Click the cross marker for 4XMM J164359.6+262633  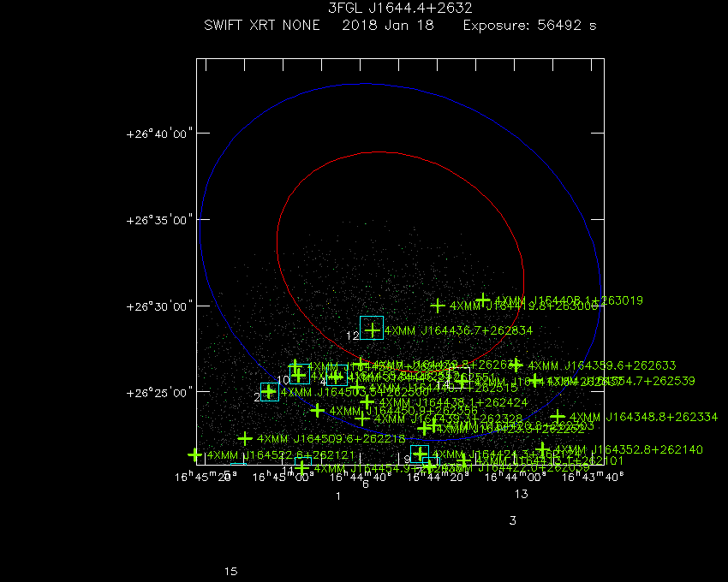516,365
